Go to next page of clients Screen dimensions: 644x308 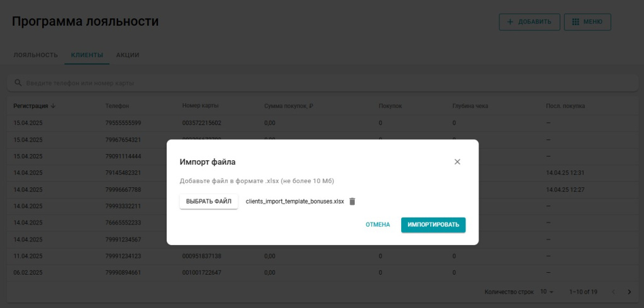point(629,292)
